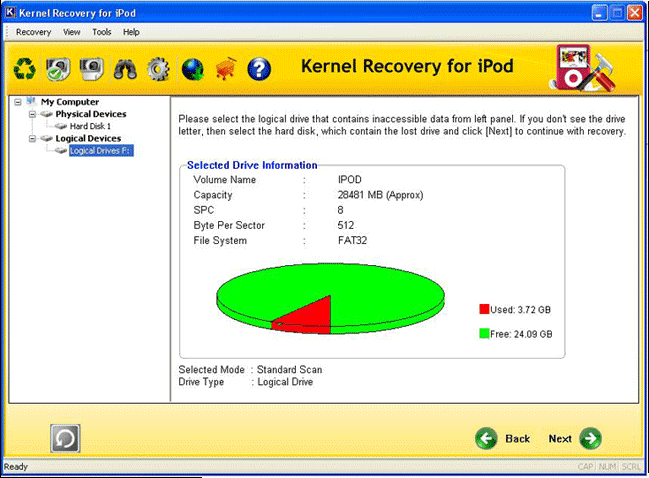Open the binoculars find tool
Viewport: 649px width, 478px height.
coord(125,69)
